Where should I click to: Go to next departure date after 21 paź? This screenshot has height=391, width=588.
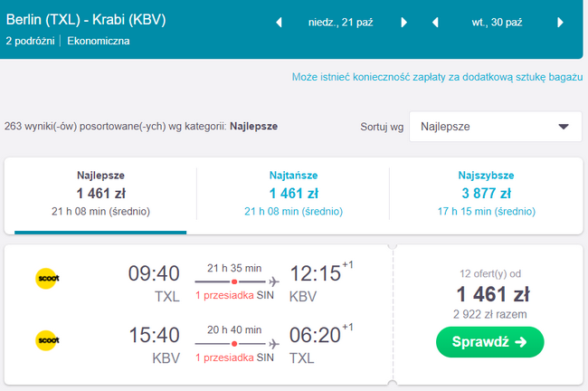point(403,23)
